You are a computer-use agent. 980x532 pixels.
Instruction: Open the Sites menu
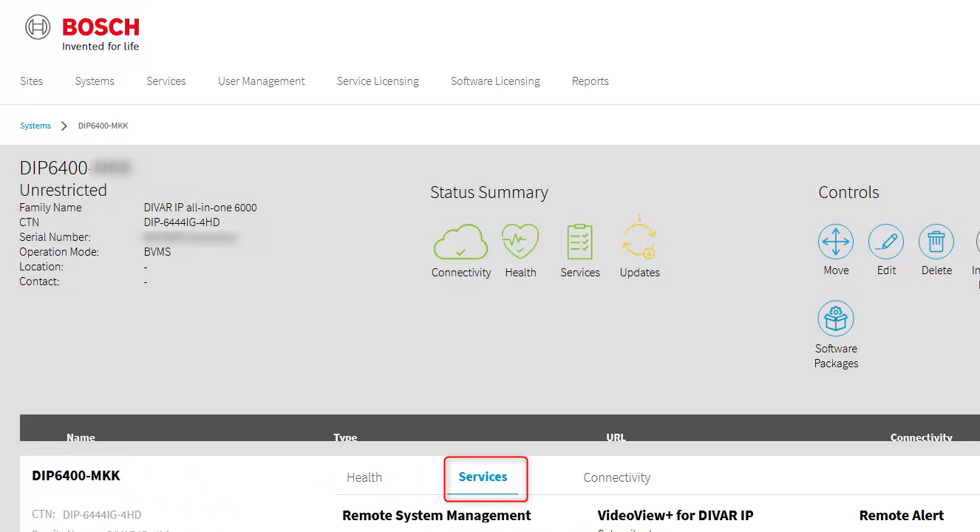(x=31, y=81)
